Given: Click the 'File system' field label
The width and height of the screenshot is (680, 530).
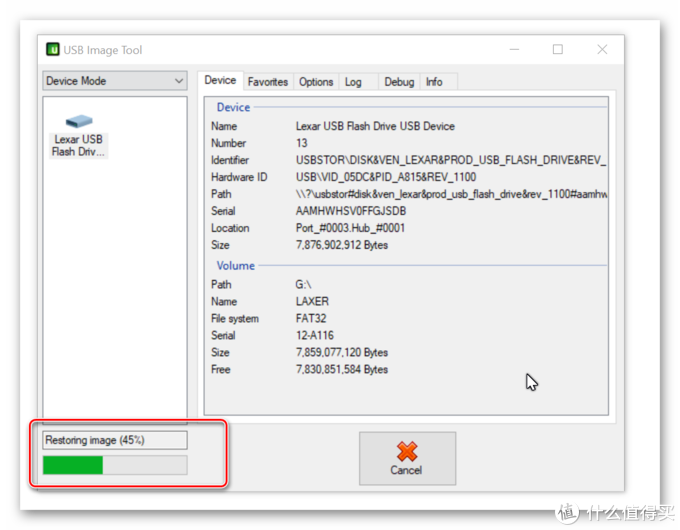Looking at the screenshot, I should [x=235, y=318].
